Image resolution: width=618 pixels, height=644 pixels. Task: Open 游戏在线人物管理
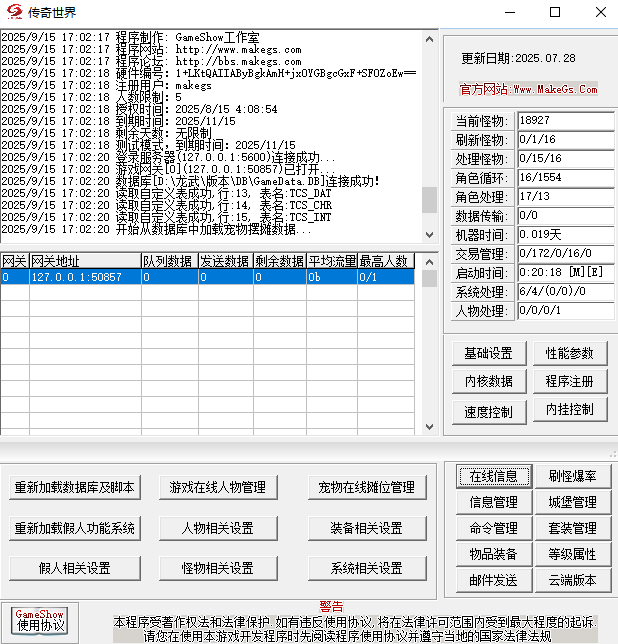(218, 488)
